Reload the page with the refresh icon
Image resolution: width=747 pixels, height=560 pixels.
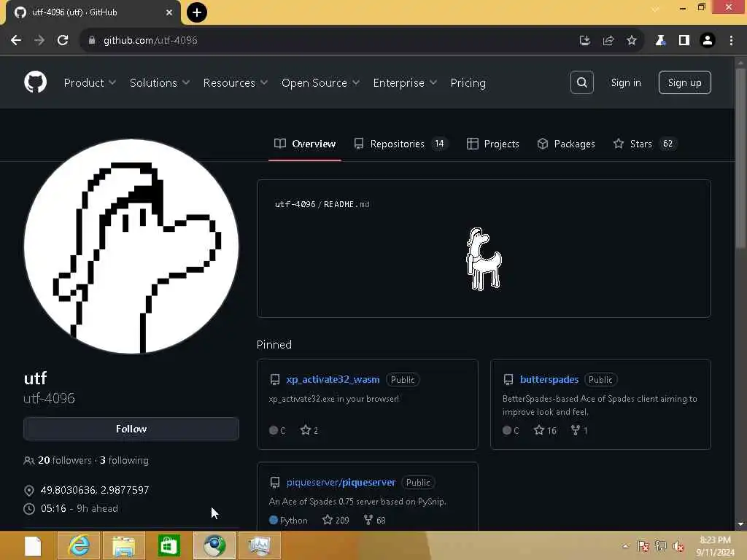click(x=63, y=41)
